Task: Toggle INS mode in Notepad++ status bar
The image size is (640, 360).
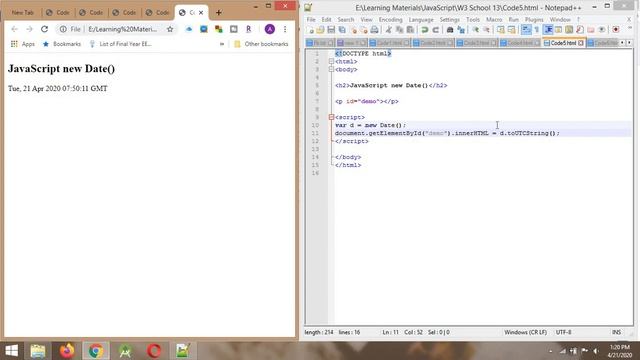Action: coord(616,332)
